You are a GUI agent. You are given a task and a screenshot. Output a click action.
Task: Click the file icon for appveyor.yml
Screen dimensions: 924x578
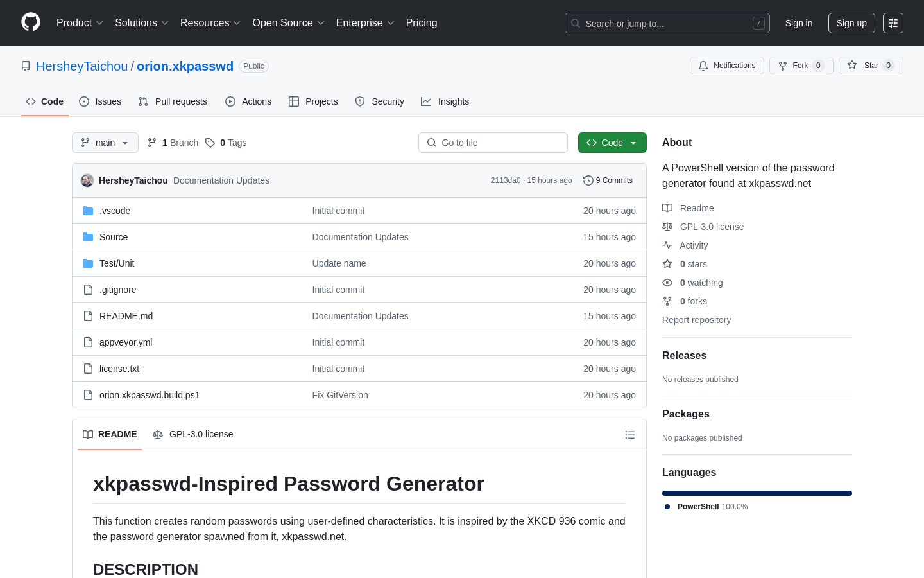(88, 342)
